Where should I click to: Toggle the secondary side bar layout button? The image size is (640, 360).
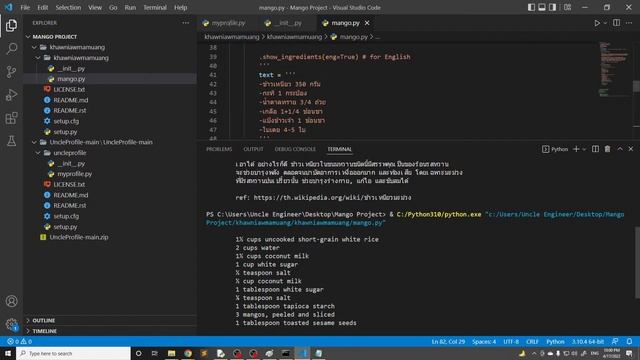tap(552, 7)
